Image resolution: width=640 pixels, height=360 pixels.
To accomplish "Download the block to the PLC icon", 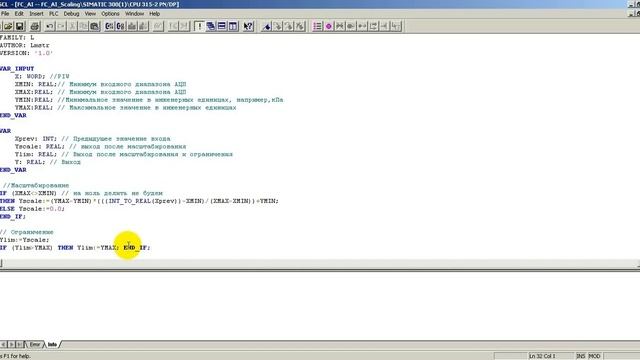I will (x=132, y=27).
